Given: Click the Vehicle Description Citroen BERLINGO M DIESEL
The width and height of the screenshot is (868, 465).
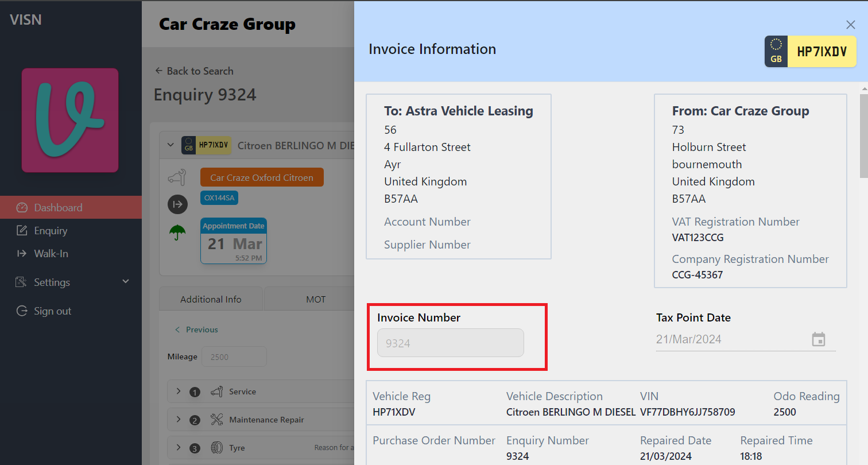Looking at the screenshot, I should tap(571, 412).
